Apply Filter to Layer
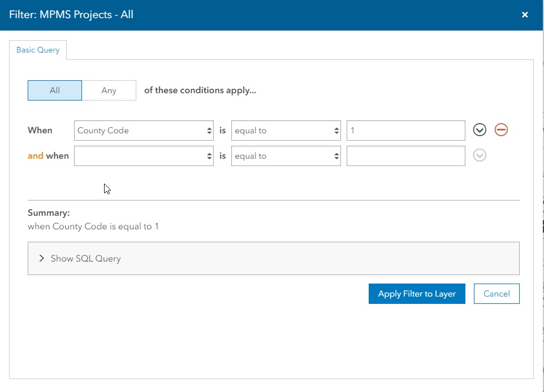 (417, 294)
